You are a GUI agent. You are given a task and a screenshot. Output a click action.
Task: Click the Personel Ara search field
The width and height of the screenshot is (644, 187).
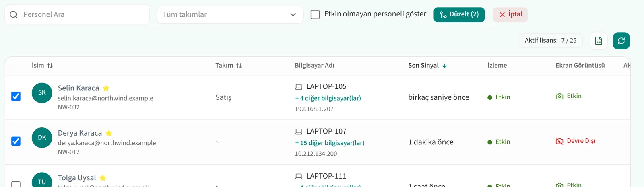click(x=77, y=14)
